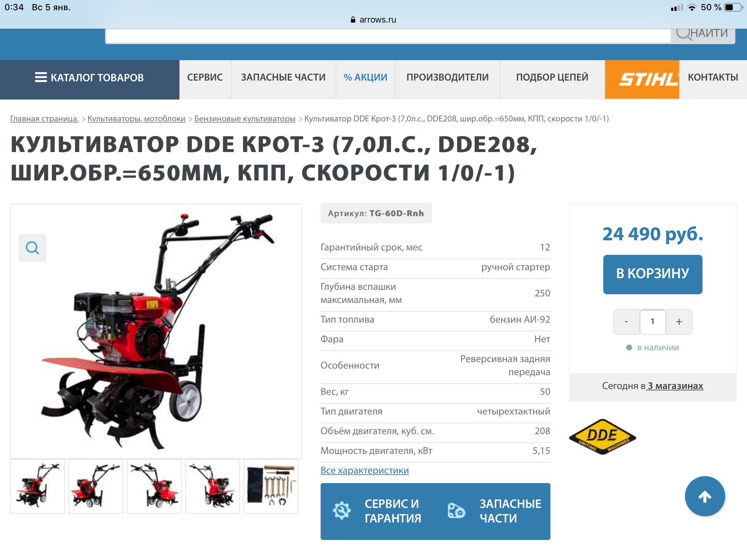Click the ручной стартер value
The width and height of the screenshot is (747, 560).
[516, 267]
